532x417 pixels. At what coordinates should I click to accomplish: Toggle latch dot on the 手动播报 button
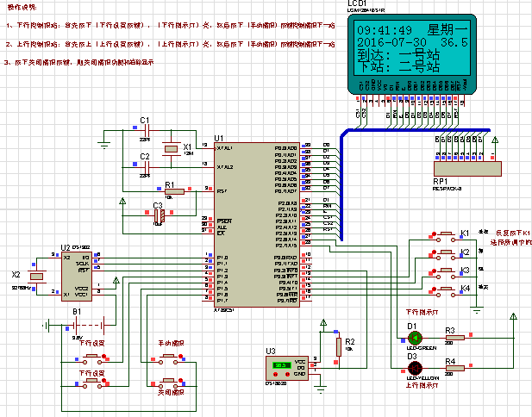181,357
